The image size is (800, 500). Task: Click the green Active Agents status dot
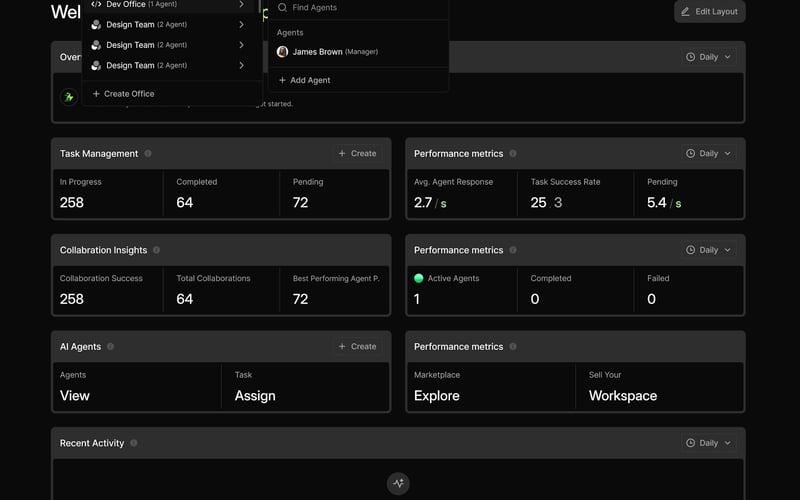[x=419, y=278]
